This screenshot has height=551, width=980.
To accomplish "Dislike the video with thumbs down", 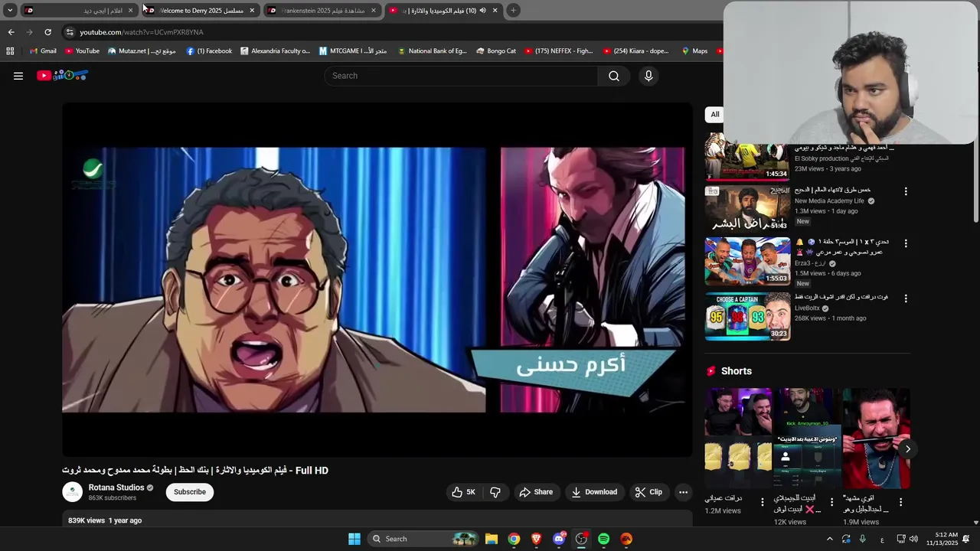I will tap(495, 492).
